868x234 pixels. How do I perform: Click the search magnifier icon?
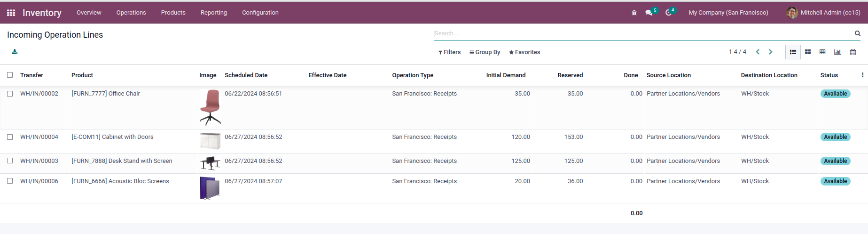coord(858,33)
